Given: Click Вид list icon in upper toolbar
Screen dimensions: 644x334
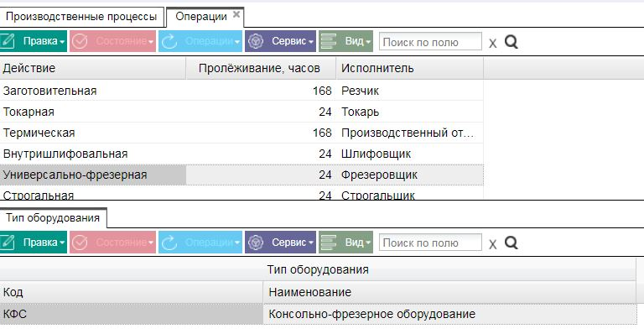Looking at the screenshot, I should 329,41.
